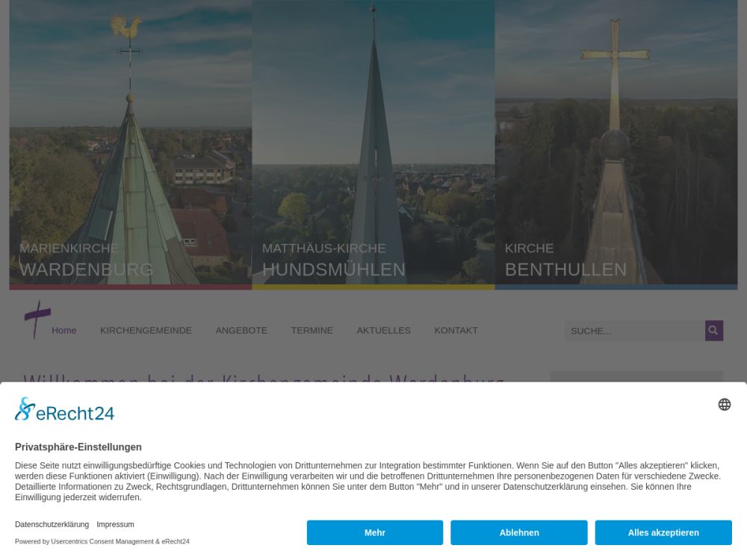Select the Kirche Benthullen image tile
747x560 pixels.
point(616,144)
